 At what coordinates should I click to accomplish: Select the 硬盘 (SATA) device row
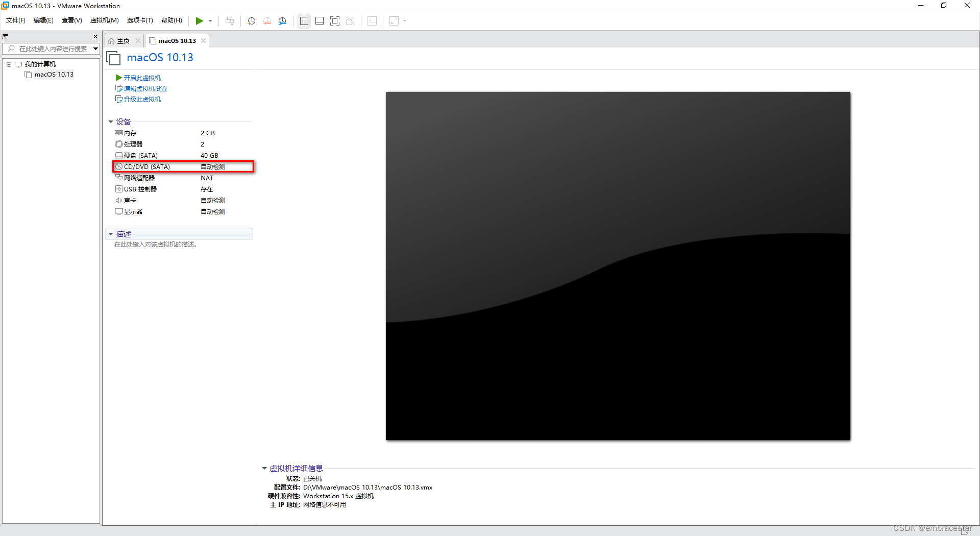pos(183,155)
